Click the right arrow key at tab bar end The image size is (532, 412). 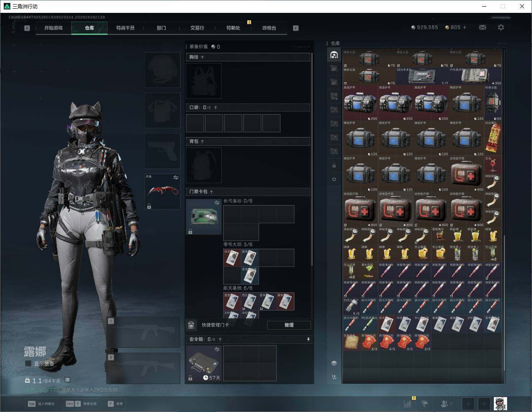pyautogui.click(x=296, y=28)
